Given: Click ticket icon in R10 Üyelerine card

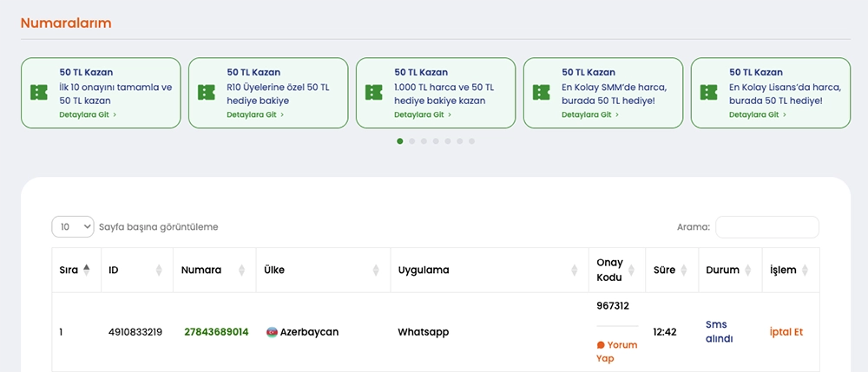Looking at the screenshot, I should tap(206, 92).
